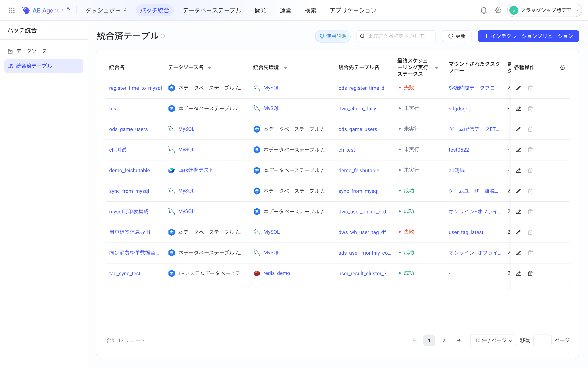Delete the ch-测试 row
The height and width of the screenshot is (368, 588).
tap(530, 150)
